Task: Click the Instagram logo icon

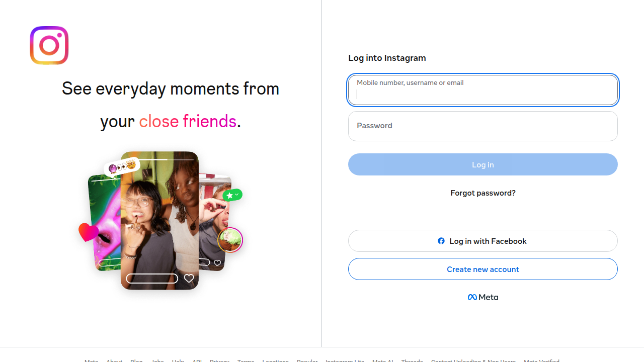Action: pos(49,45)
